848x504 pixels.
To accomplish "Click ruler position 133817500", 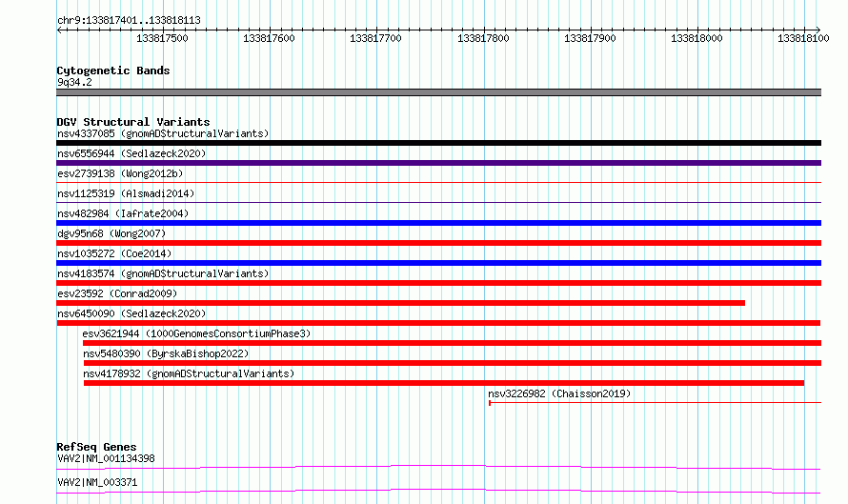I will [162, 38].
